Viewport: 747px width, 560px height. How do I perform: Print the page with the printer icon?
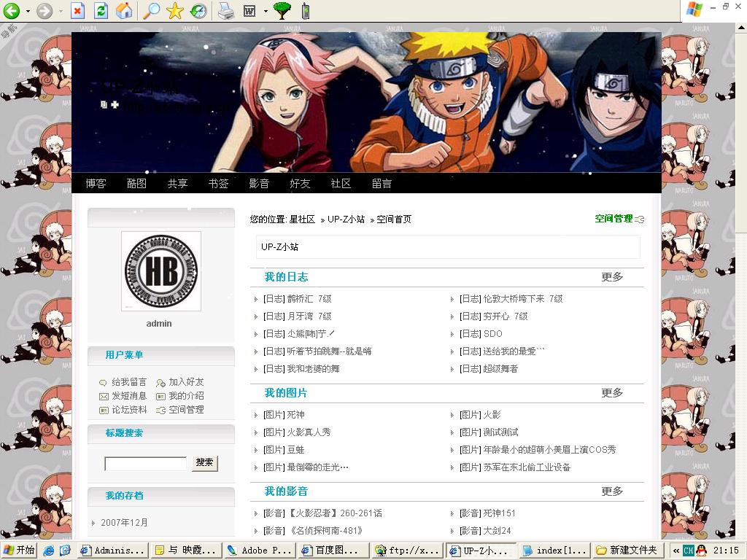click(226, 10)
